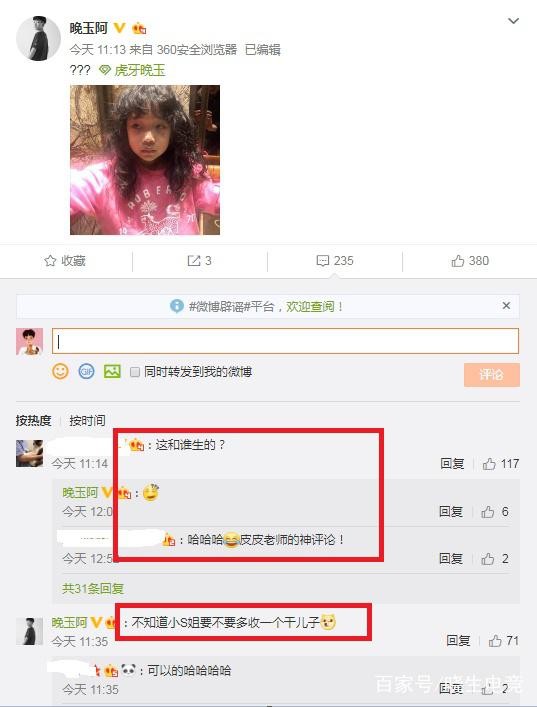This screenshot has height=707, width=537.
Task: Switch to 按热度 sorting tab
Action: pyautogui.click(x=33, y=420)
